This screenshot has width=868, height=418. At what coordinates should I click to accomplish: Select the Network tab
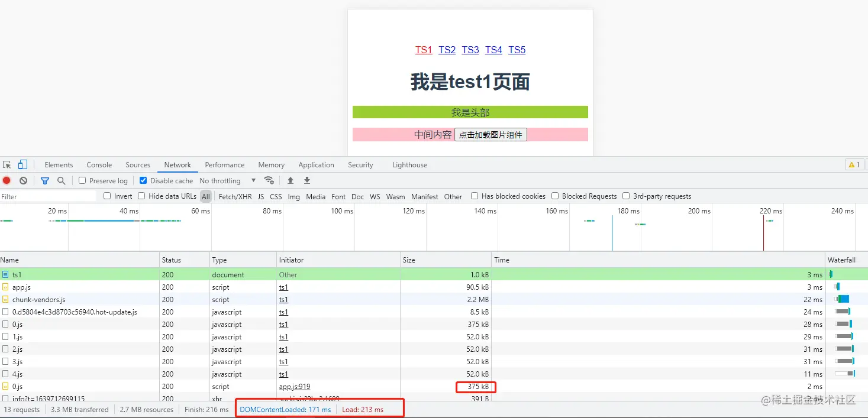tap(178, 165)
